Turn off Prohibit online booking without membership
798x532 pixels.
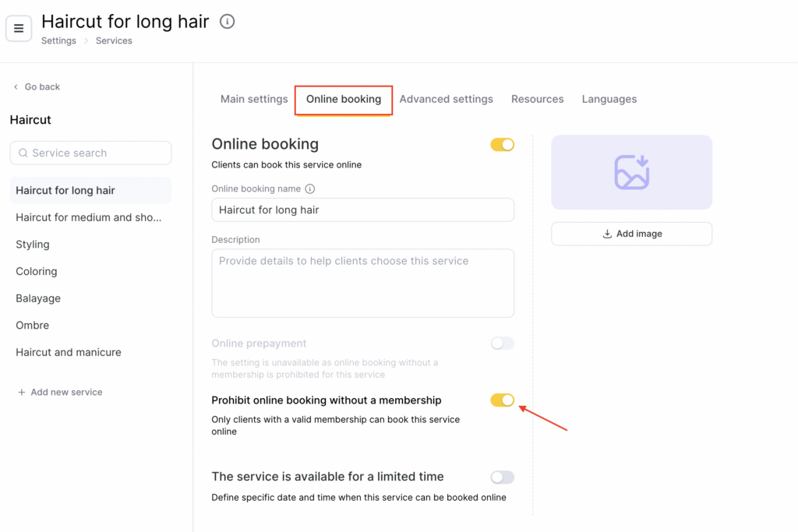click(502, 400)
